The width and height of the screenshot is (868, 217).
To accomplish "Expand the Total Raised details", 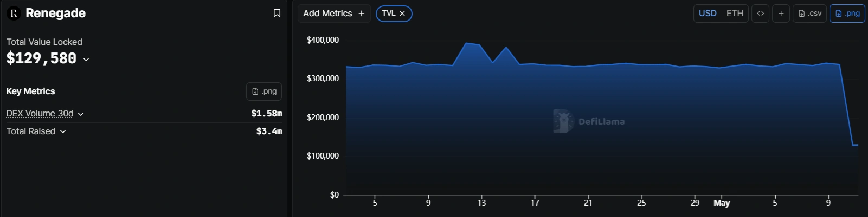I will point(63,131).
